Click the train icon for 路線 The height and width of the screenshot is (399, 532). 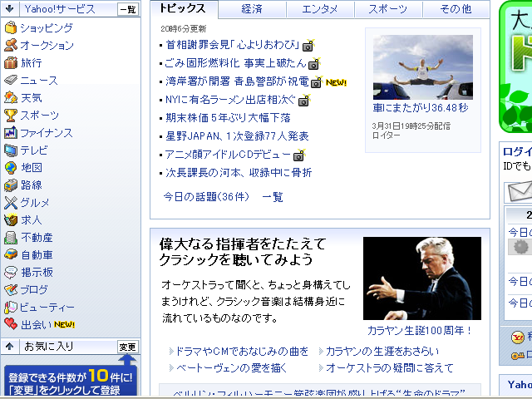click(x=11, y=185)
